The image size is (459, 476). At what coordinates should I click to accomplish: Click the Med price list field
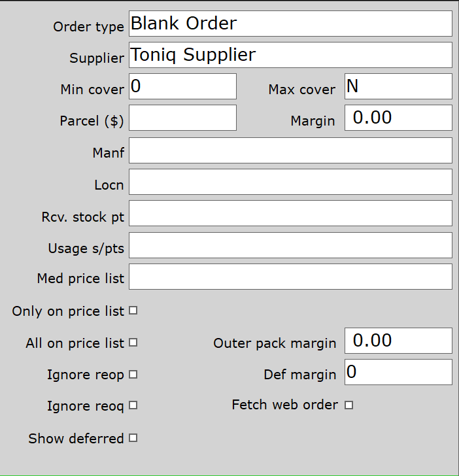tap(290, 277)
